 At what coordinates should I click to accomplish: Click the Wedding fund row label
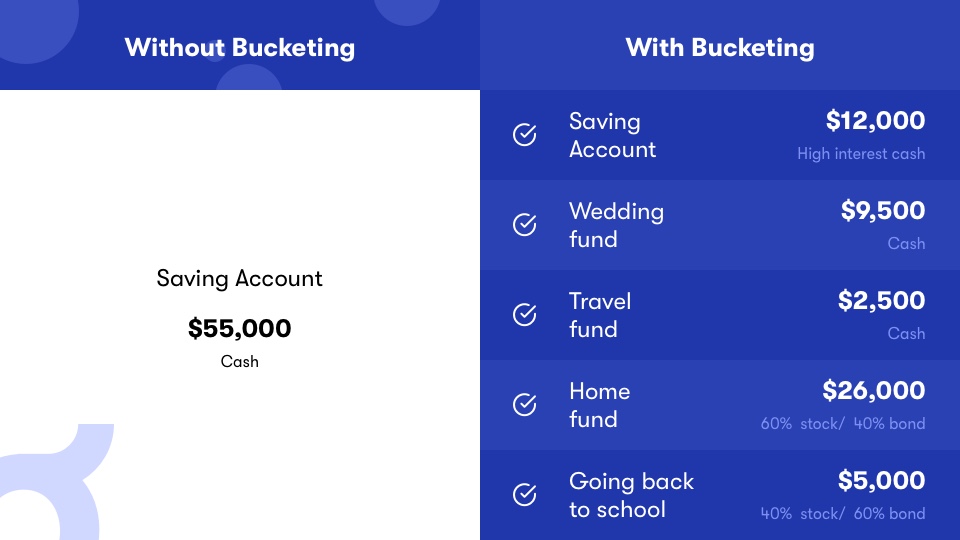(x=616, y=225)
